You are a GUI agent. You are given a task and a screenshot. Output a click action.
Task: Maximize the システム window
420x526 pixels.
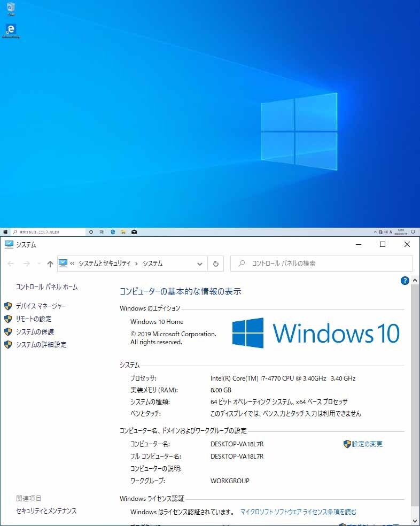[x=383, y=244]
